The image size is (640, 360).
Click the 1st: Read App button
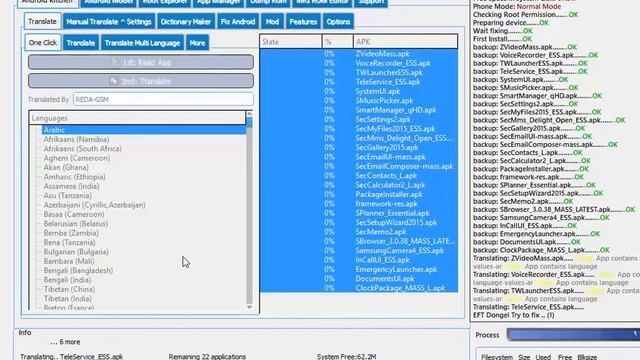pyautogui.click(x=141, y=62)
